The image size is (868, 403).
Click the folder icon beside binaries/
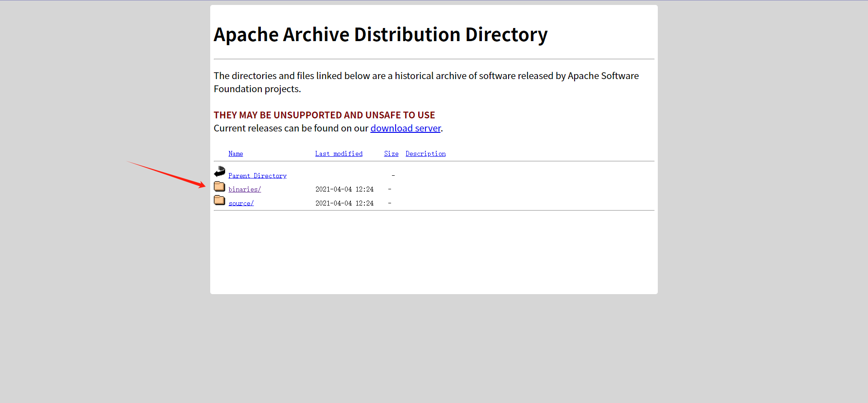[220, 186]
